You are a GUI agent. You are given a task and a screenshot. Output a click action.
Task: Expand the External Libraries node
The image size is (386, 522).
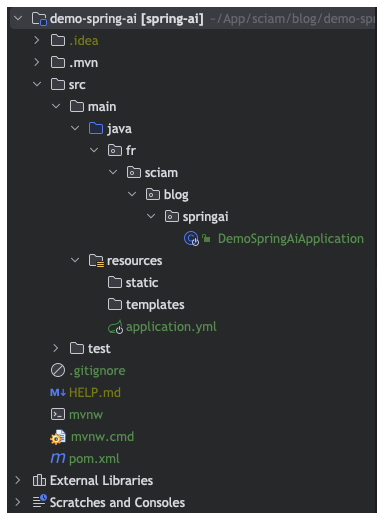[18, 480]
